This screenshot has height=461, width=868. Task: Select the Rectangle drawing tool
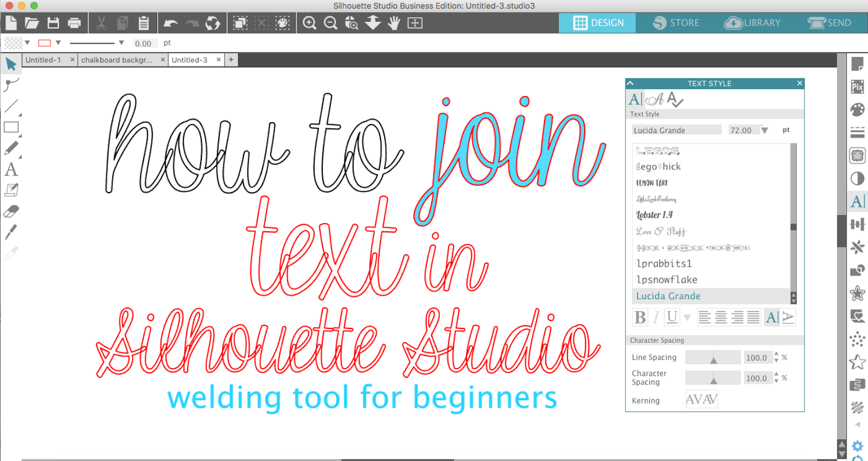point(11,128)
